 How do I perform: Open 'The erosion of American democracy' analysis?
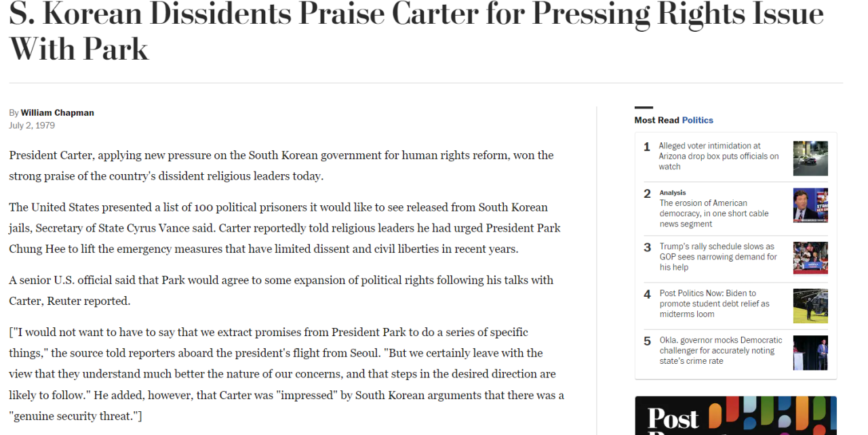[713, 213]
